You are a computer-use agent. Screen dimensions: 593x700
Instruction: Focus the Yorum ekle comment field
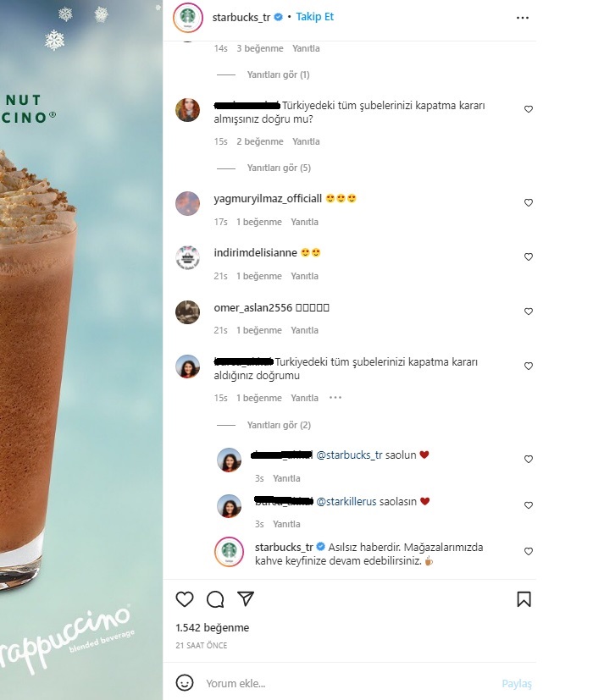pos(348,683)
